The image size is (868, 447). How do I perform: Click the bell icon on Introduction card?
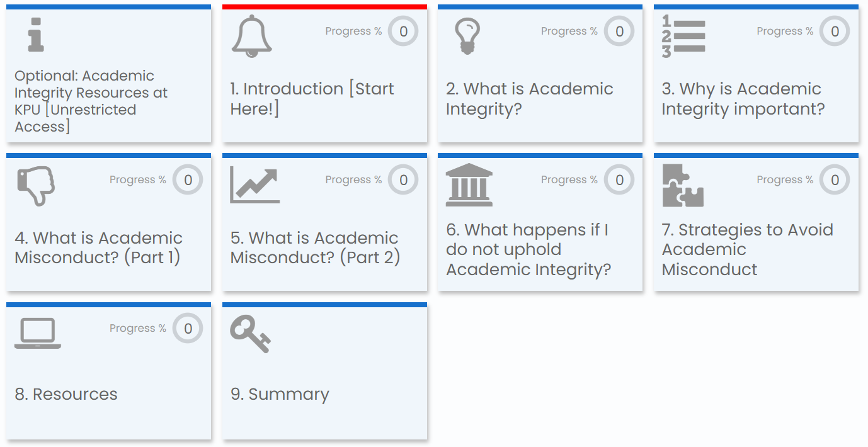(x=251, y=37)
